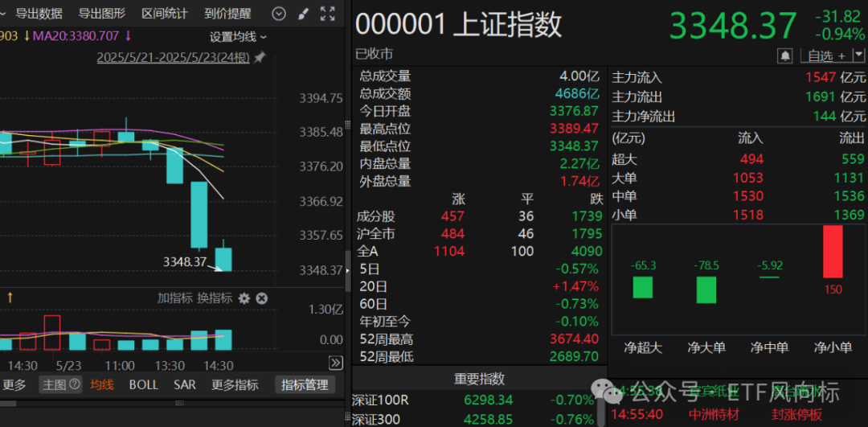
Task: Enter fullscreen chart view
Action: pyautogui.click(x=327, y=14)
